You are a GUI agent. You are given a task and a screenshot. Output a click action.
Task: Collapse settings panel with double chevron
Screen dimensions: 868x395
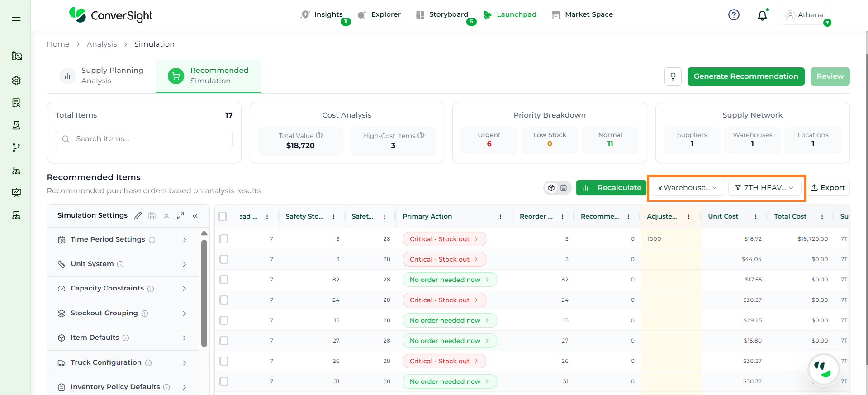point(195,216)
